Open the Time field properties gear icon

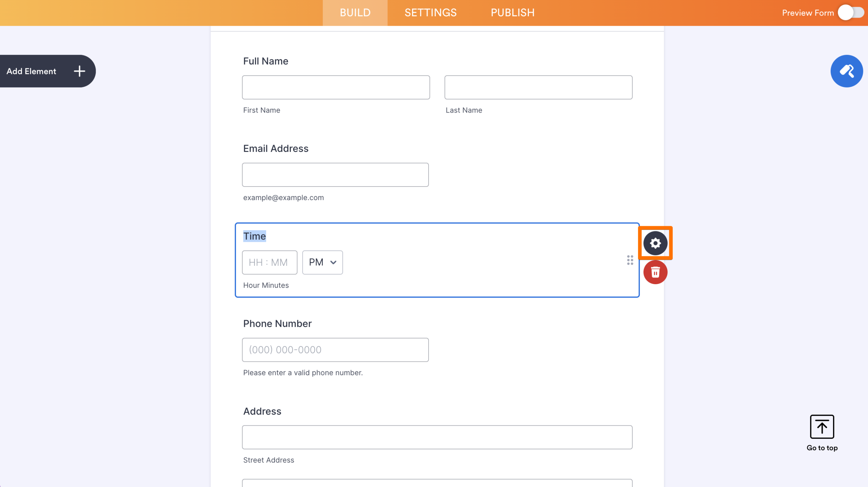655,243
